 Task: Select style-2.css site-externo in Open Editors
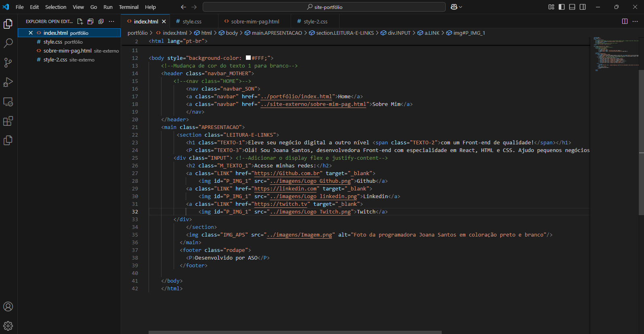pos(69,59)
